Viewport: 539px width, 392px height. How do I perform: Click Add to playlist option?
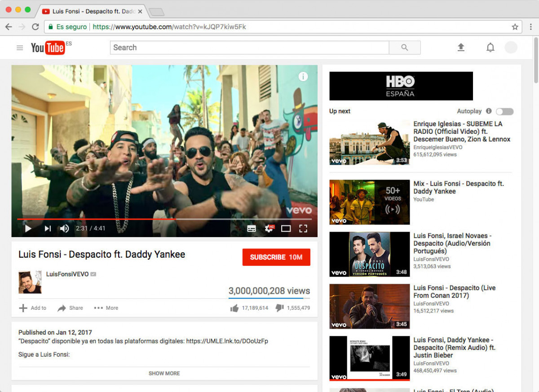[x=32, y=308]
